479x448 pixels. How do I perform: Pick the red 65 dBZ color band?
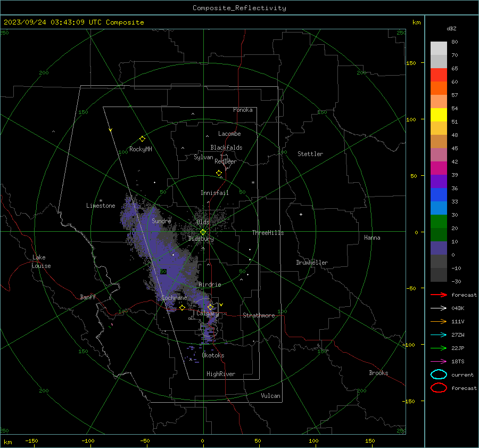coord(439,75)
